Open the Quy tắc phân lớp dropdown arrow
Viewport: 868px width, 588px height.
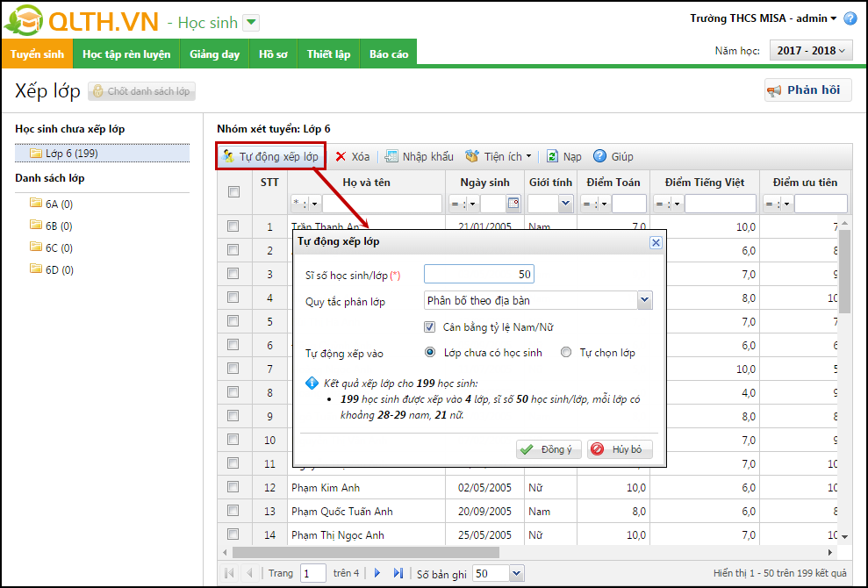[x=645, y=301]
